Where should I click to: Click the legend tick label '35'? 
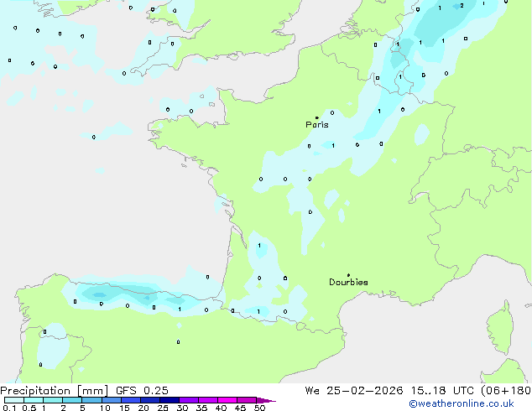tap(201, 408)
